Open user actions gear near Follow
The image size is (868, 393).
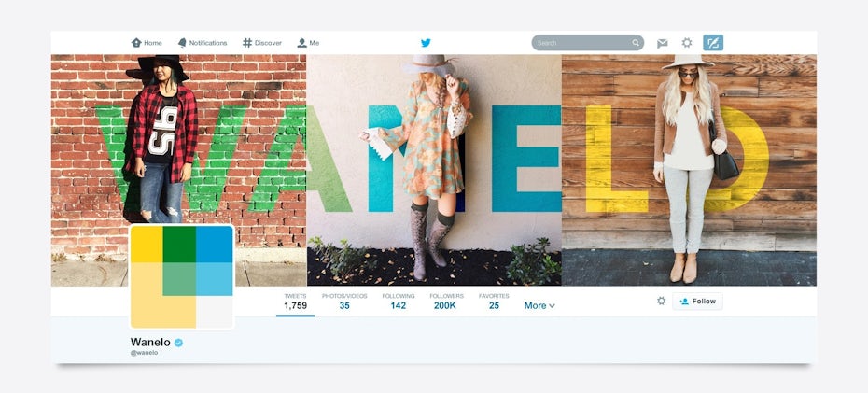(x=661, y=301)
